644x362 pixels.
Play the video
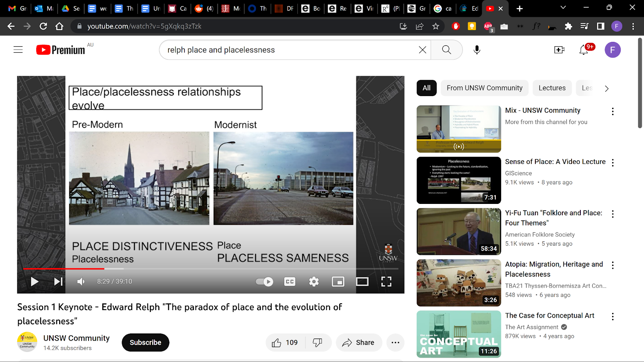35,282
